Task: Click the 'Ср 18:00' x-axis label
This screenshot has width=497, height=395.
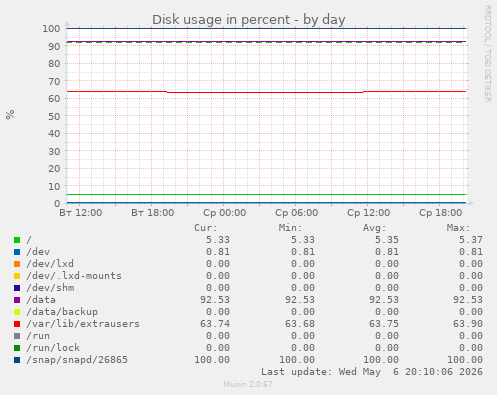Action: tap(441, 213)
